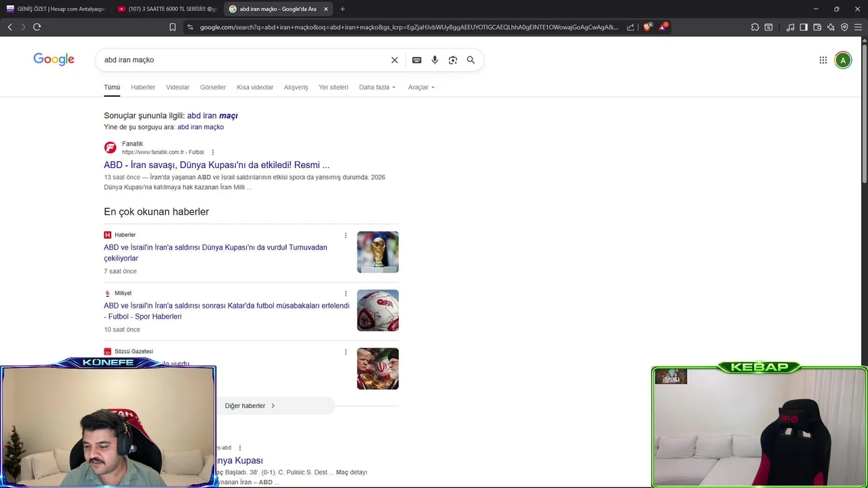Switch to the 'Videolar' tab
This screenshot has height=488, width=868.
pos(178,87)
